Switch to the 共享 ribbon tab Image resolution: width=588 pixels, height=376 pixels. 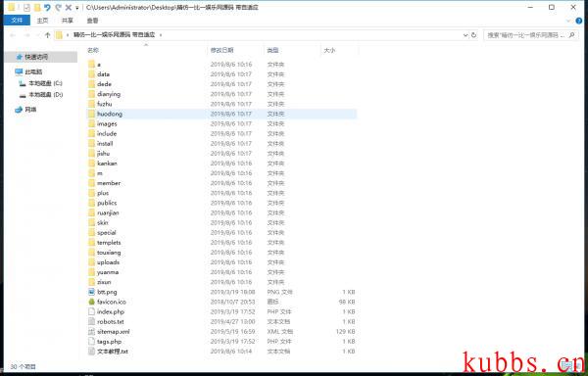(67, 21)
